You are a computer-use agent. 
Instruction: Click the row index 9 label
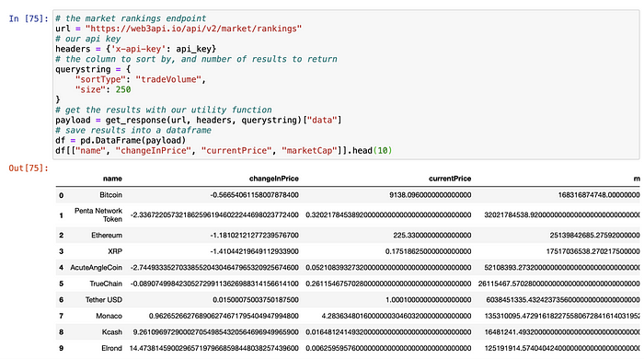pos(62,348)
